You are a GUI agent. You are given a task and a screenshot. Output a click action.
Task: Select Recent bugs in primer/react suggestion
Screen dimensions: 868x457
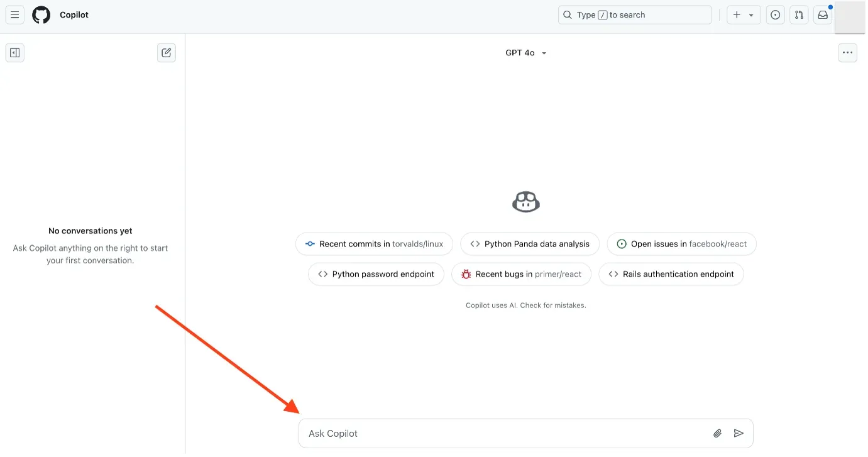pyautogui.click(x=521, y=274)
